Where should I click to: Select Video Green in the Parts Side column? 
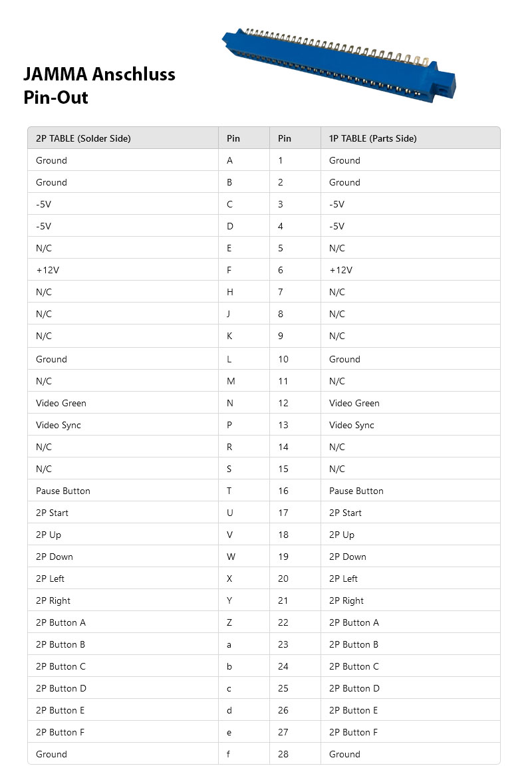[x=354, y=403]
